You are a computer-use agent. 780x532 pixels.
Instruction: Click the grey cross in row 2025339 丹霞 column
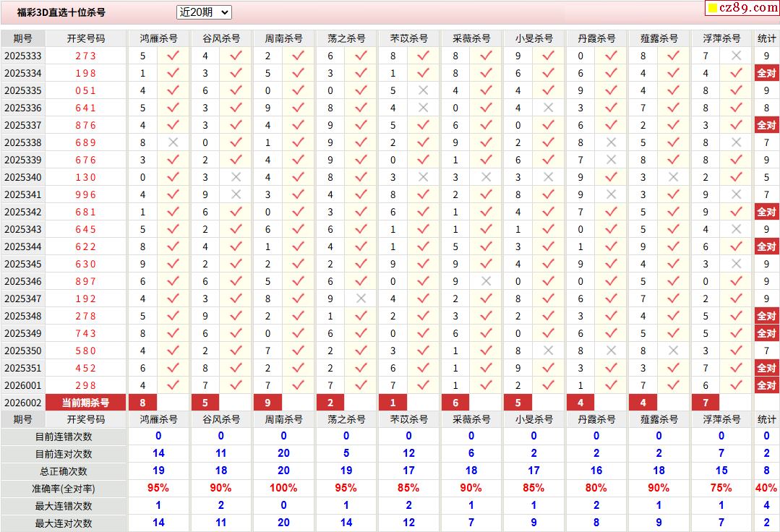[x=612, y=160]
